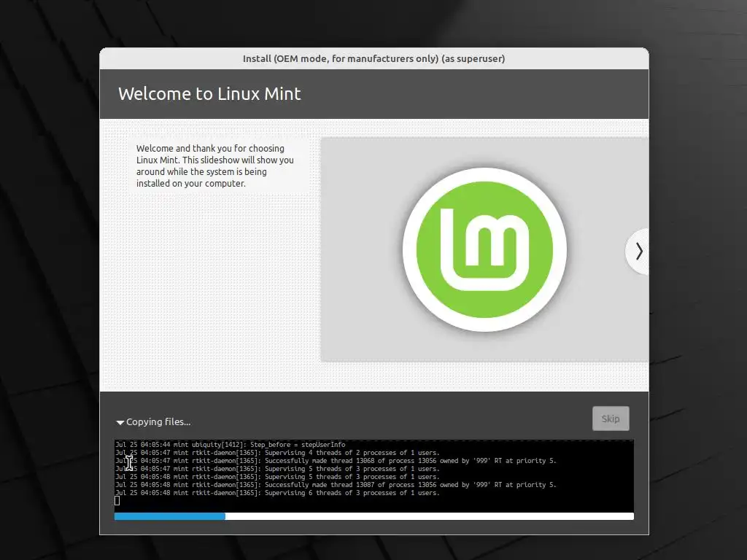
Task: Click the installer window title bar text
Action: (x=374, y=58)
